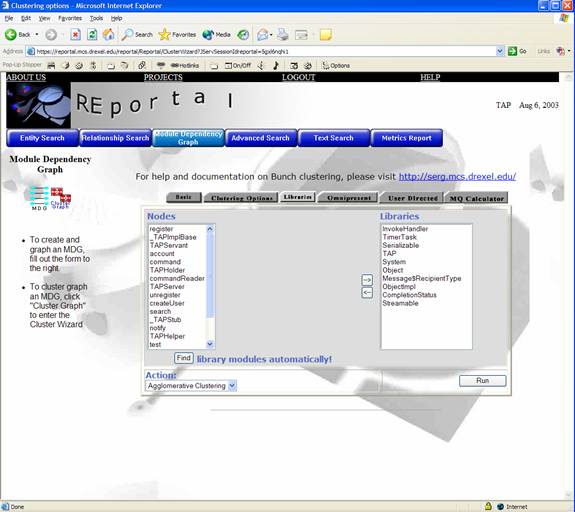Click the Stop loading red X icon

point(75,34)
